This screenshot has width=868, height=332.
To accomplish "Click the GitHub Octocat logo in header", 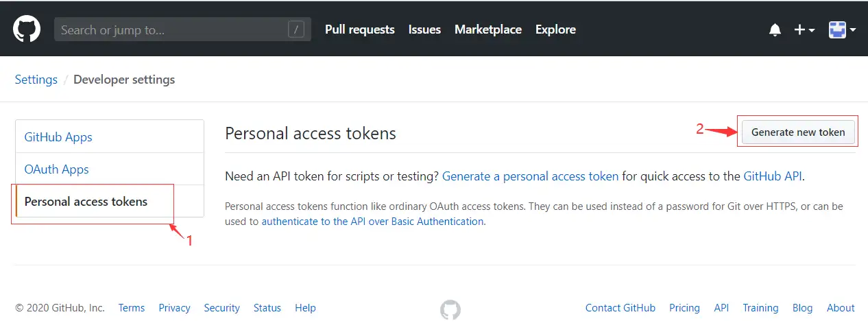I will (x=27, y=29).
